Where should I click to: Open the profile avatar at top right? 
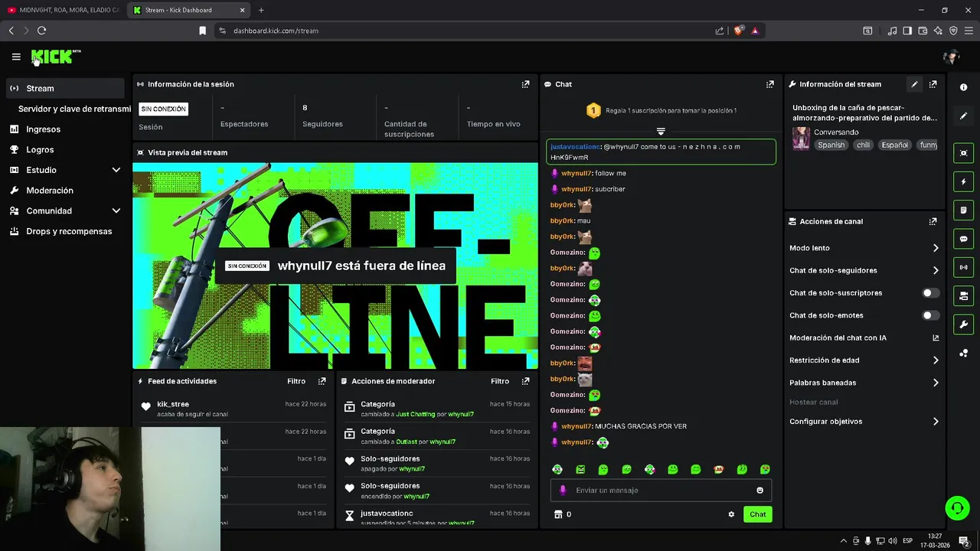(x=951, y=57)
